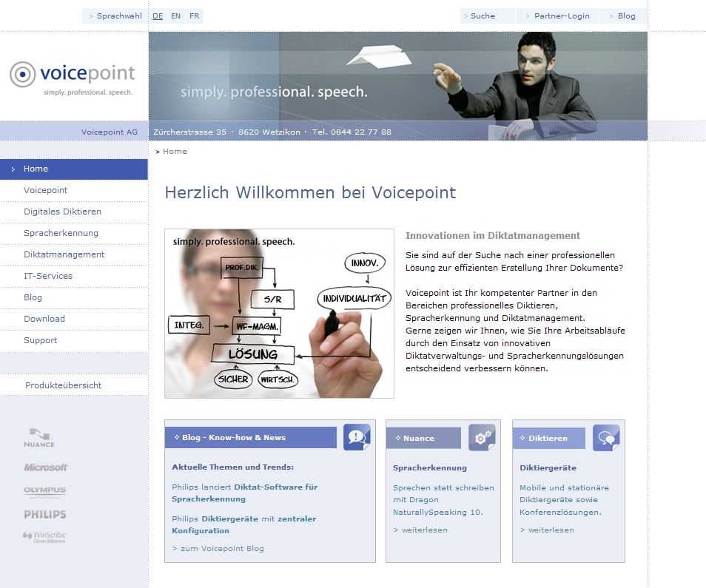Image resolution: width=706 pixels, height=588 pixels.
Task: Select Home in the left menu
Action: pos(74,169)
